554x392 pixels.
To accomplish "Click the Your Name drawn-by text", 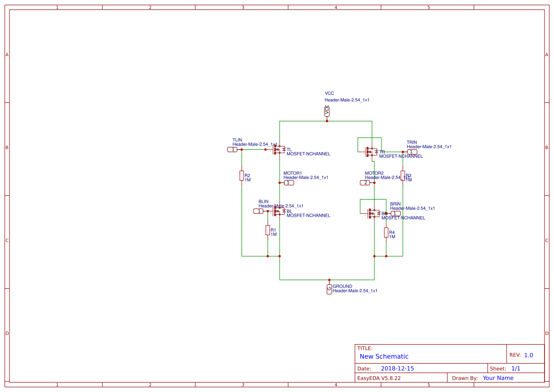I will pyautogui.click(x=498, y=378).
